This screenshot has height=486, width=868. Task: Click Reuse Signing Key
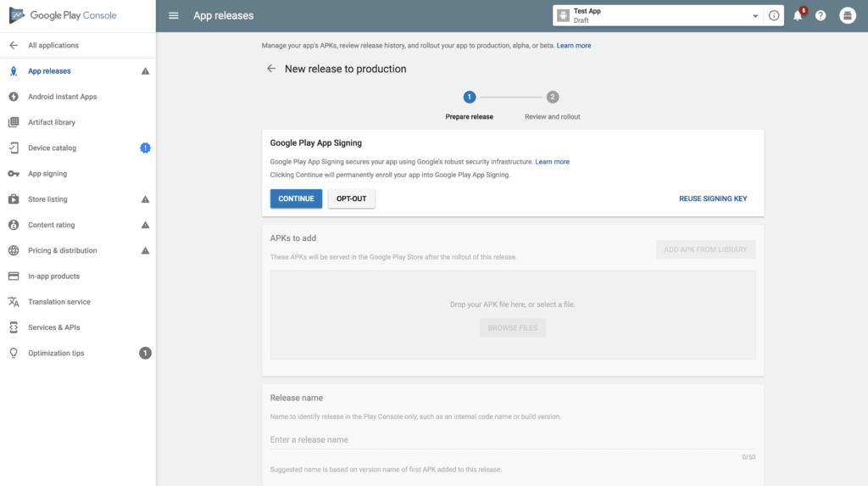[713, 198]
